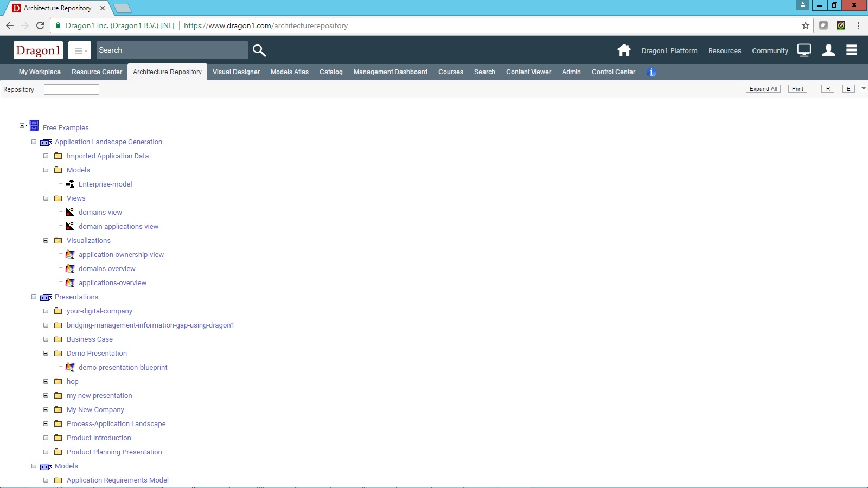Viewport: 868px width, 488px height.
Task: Go back in browser history
Action: [10, 25]
